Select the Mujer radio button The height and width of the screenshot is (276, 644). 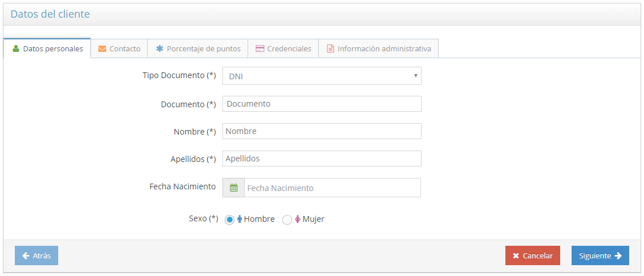coord(287,220)
